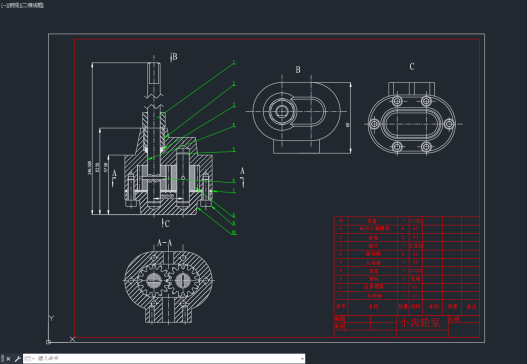Select the B cutting-plane mark at the shaft top
Image resolution: width=527 pixels, height=364 pixels.
tap(173, 57)
